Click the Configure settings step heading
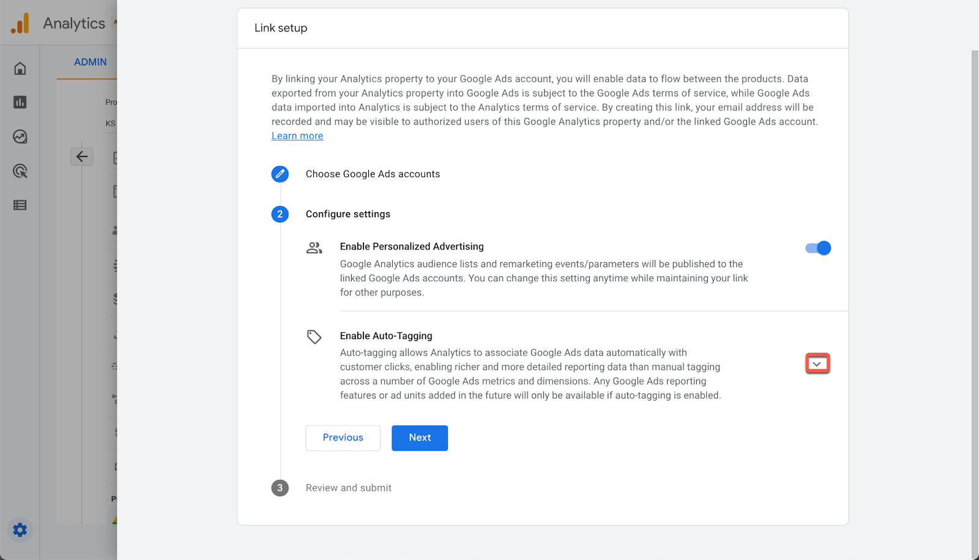The height and width of the screenshot is (560, 979). pos(348,214)
